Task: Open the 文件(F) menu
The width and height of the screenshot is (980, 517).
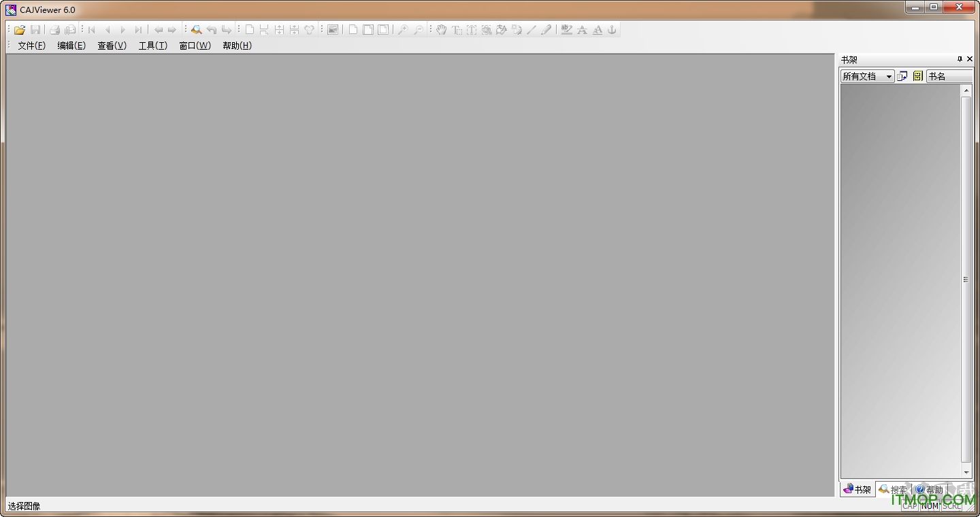Action: point(32,46)
